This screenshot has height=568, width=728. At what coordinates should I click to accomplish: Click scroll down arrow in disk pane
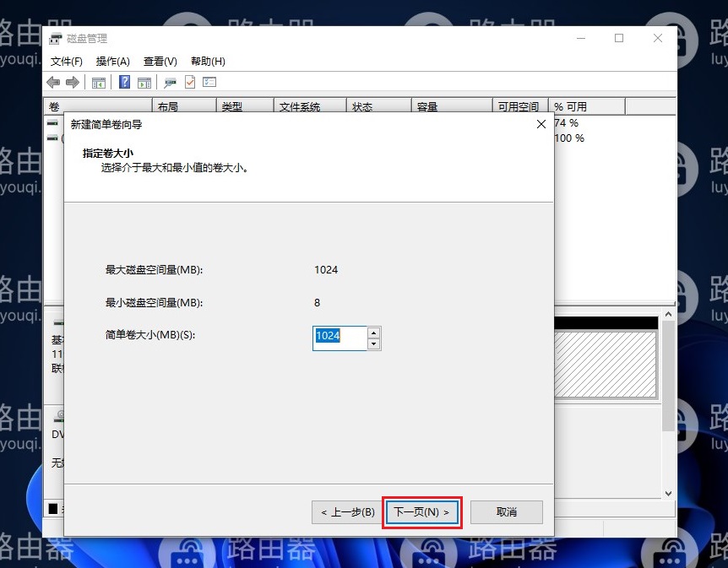pyautogui.click(x=669, y=493)
